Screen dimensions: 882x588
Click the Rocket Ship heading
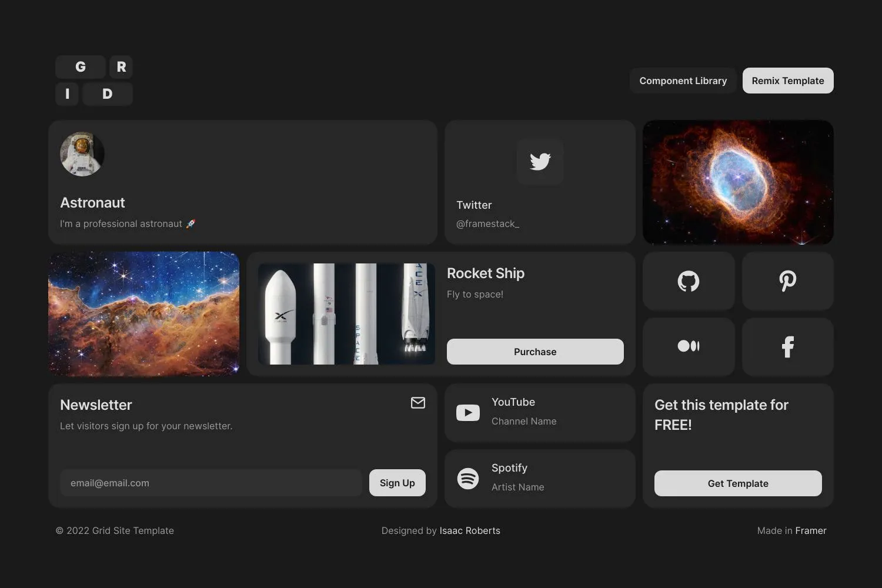486,273
